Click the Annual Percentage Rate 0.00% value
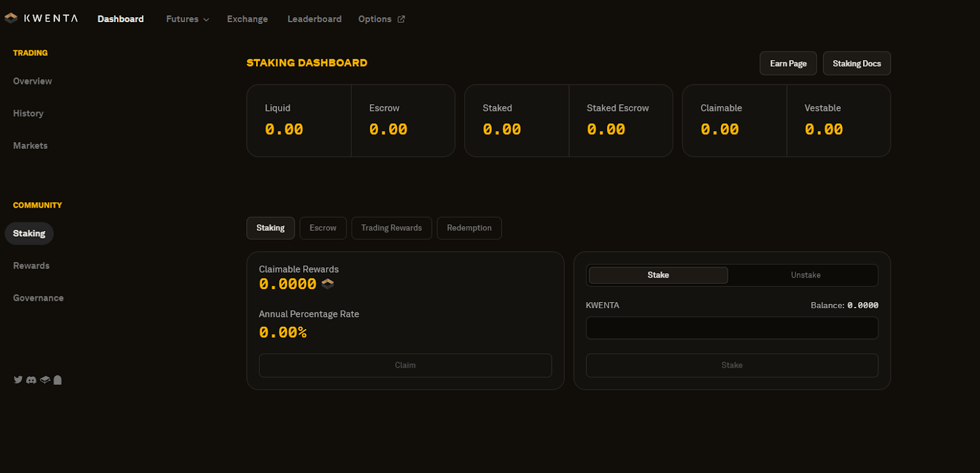This screenshot has height=473, width=980. point(283,332)
